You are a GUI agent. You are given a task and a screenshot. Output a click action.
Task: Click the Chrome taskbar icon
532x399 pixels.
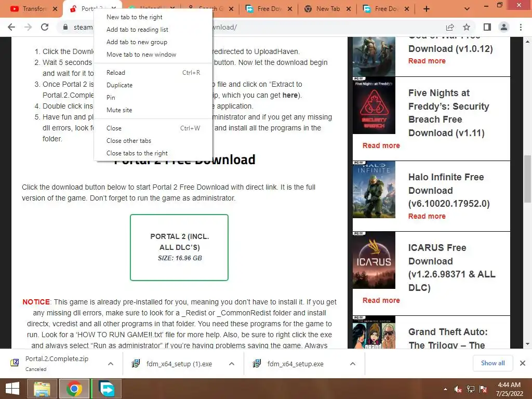pyautogui.click(x=74, y=389)
